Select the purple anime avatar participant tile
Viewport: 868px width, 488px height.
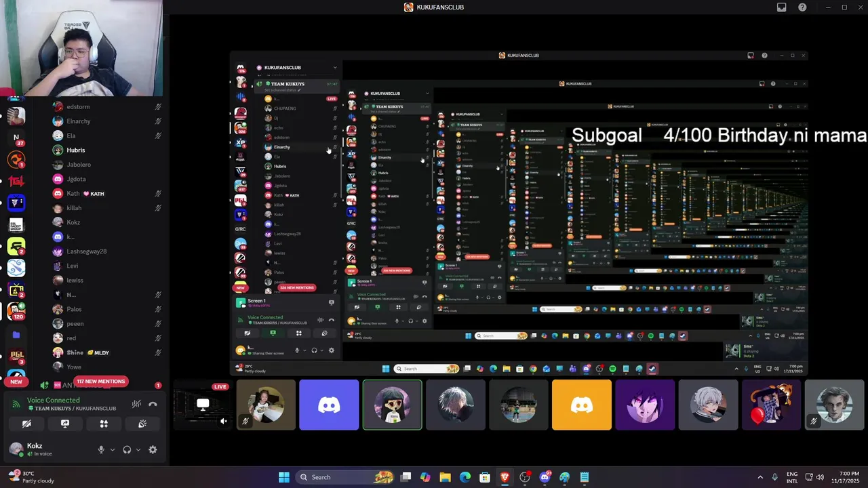[x=645, y=405]
